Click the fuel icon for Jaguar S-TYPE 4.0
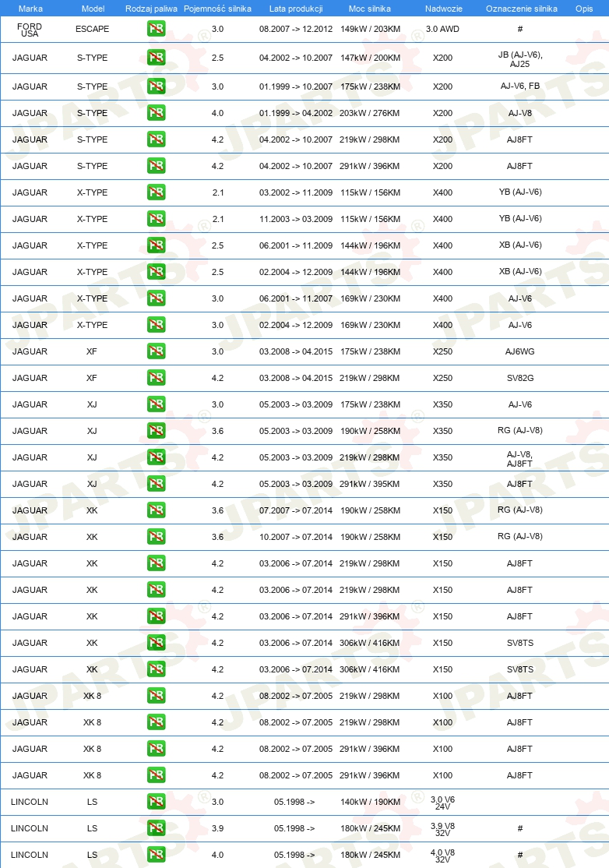 tap(157, 113)
